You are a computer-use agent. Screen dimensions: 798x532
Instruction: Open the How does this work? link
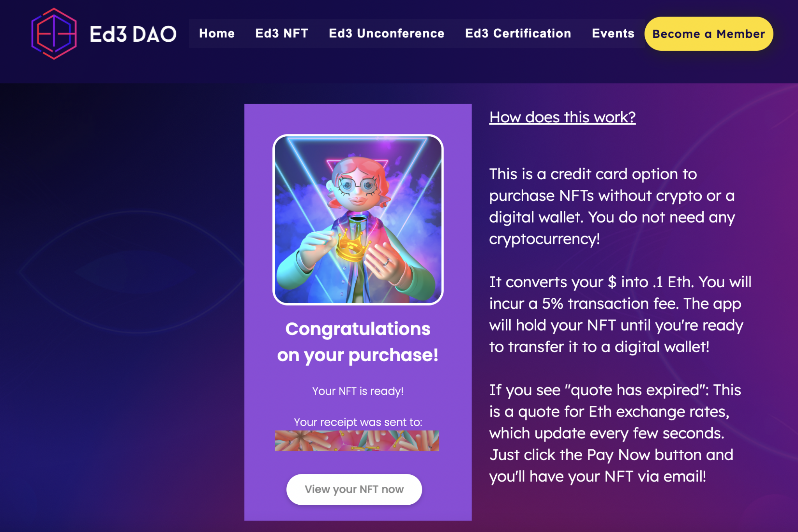click(x=562, y=117)
